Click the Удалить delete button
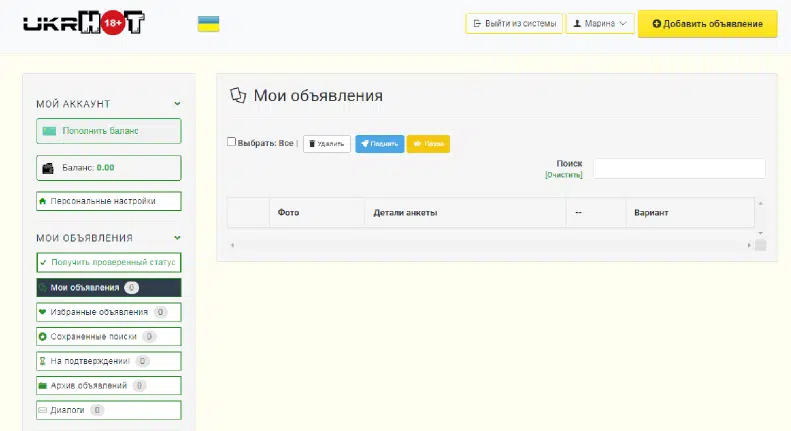Image resolution: width=791 pixels, height=431 pixels. tap(327, 144)
